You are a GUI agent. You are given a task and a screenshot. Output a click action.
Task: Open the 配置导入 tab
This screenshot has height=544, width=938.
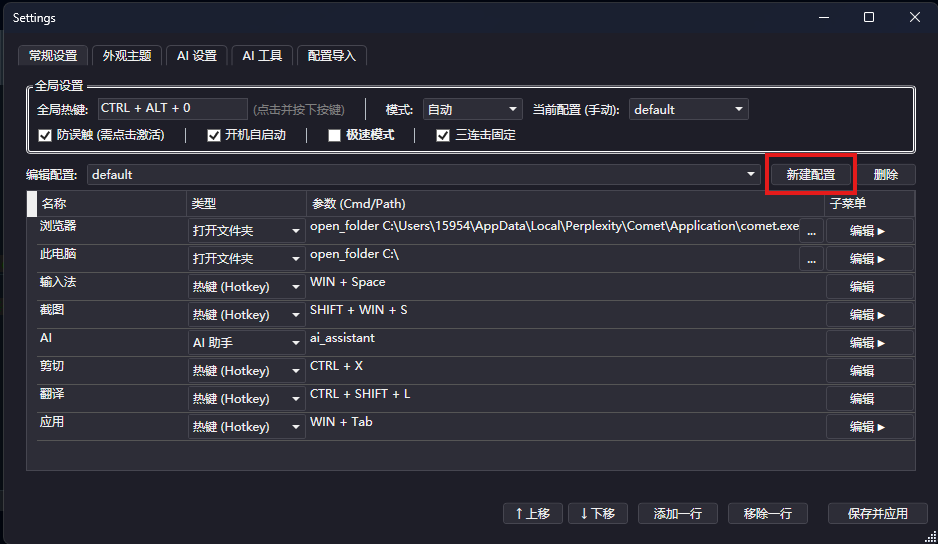click(331, 56)
